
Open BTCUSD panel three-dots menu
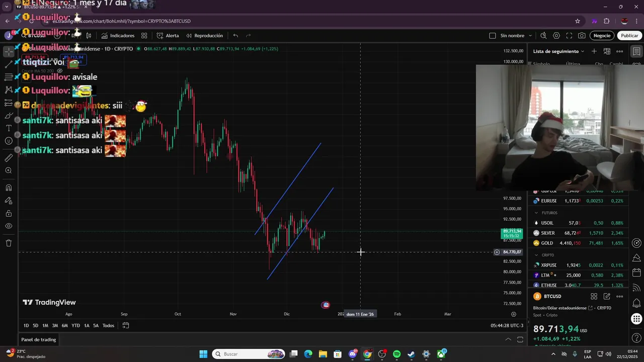point(620,297)
